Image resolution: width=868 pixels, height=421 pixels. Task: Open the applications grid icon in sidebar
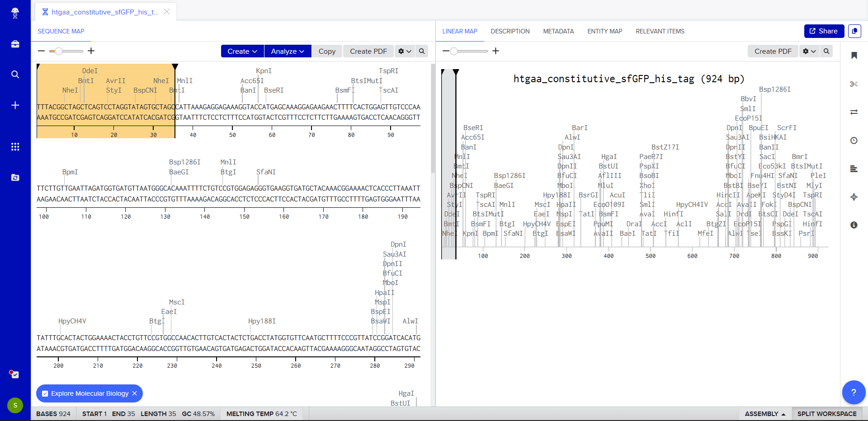(x=15, y=147)
